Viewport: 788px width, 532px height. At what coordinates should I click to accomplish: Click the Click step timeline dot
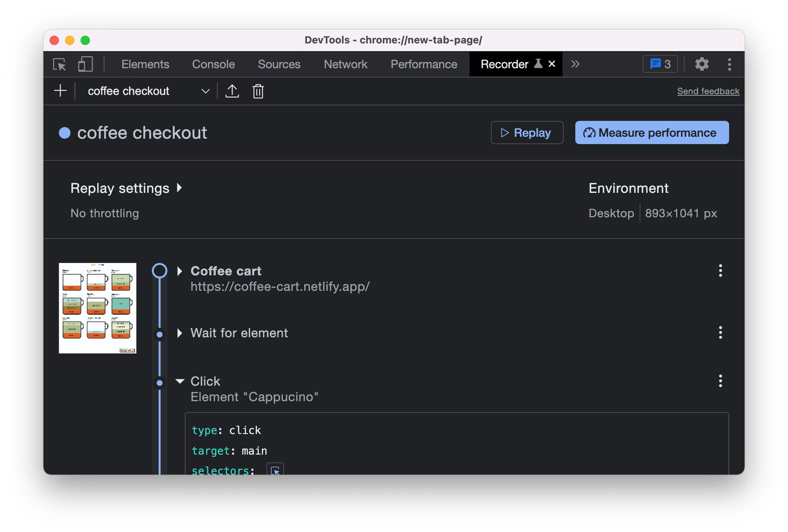(160, 383)
